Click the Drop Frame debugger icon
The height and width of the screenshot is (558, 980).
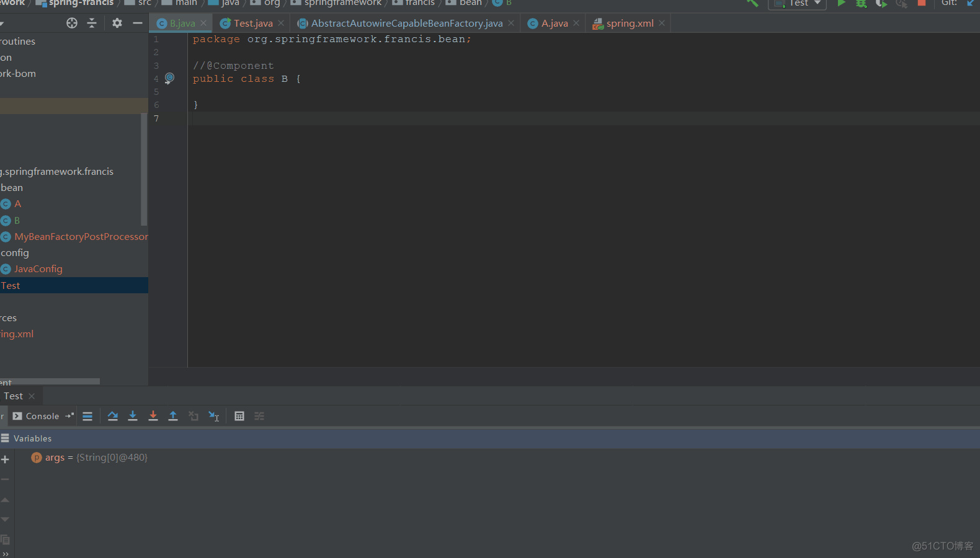tap(194, 416)
